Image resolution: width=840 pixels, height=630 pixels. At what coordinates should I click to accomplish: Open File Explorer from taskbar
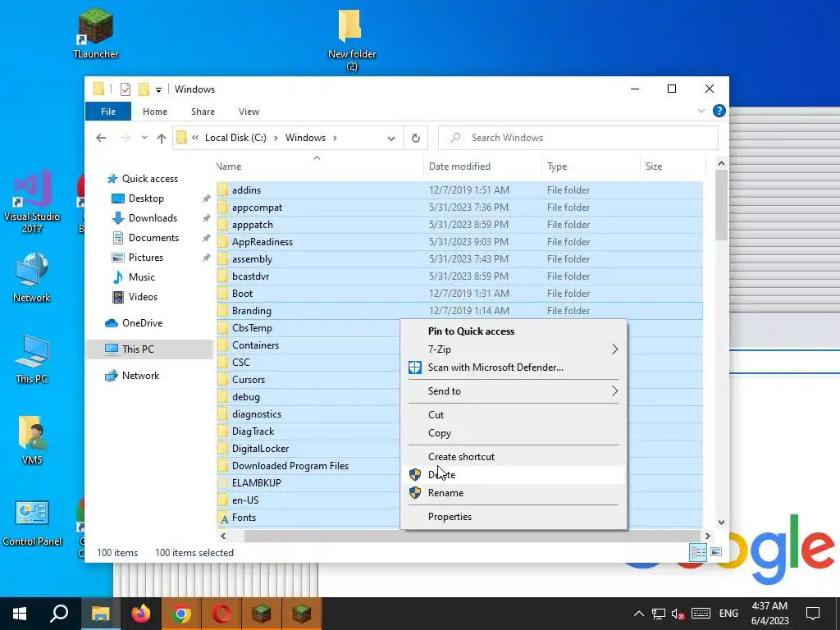100,614
